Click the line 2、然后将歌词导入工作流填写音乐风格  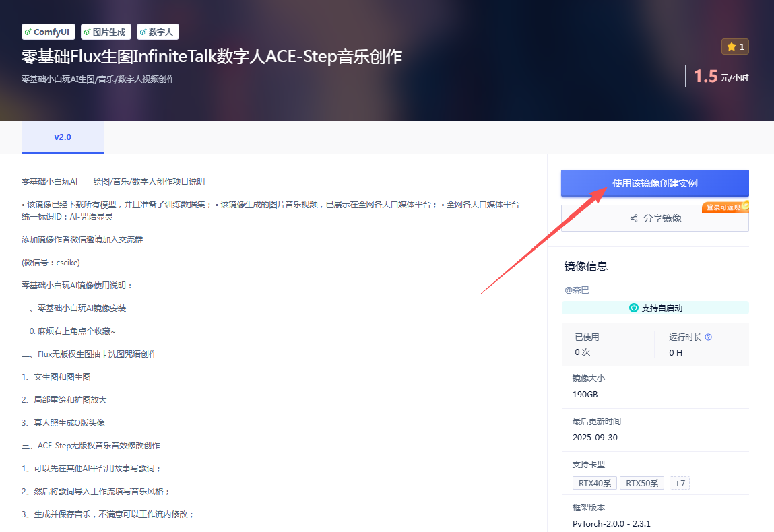click(96, 491)
